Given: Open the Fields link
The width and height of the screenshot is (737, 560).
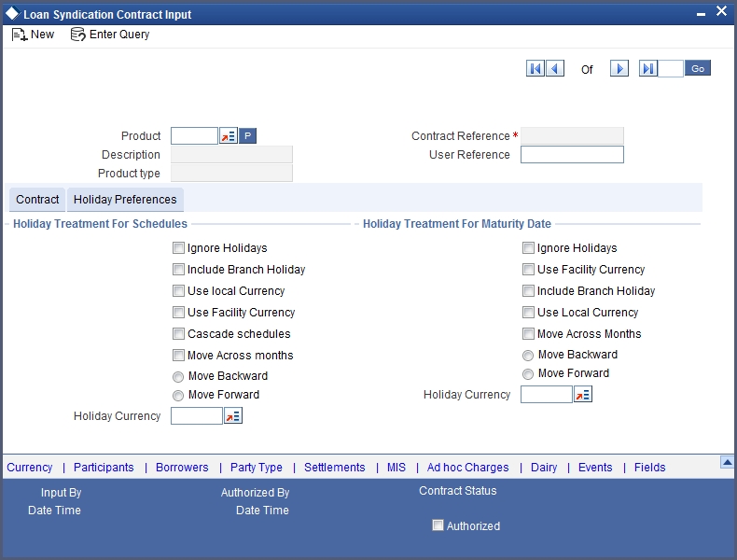Looking at the screenshot, I should [649, 468].
